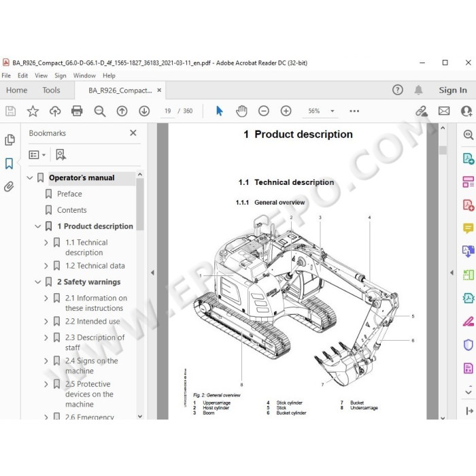Click the upload to cloud icon
Image resolution: width=476 pixels, height=476 pixels.
(x=55, y=111)
